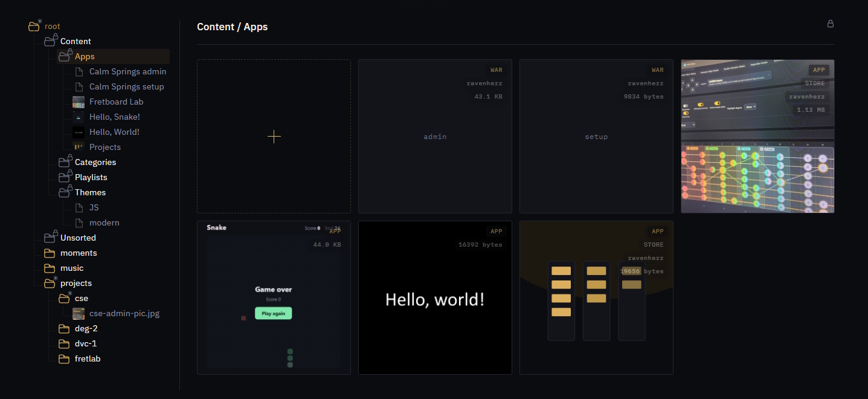The height and width of the screenshot is (399, 868).
Task: Select Fretboard Lab in the tree
Action: tap(117, 102)
